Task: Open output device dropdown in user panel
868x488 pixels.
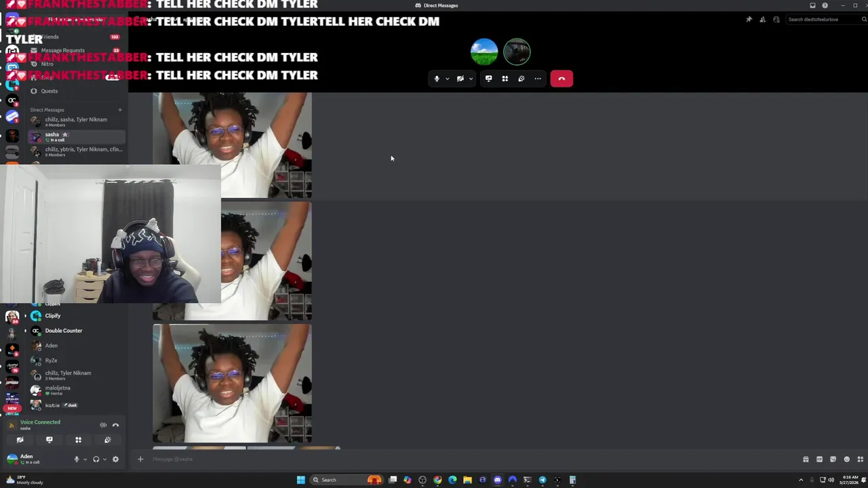Action: (104, 459)
